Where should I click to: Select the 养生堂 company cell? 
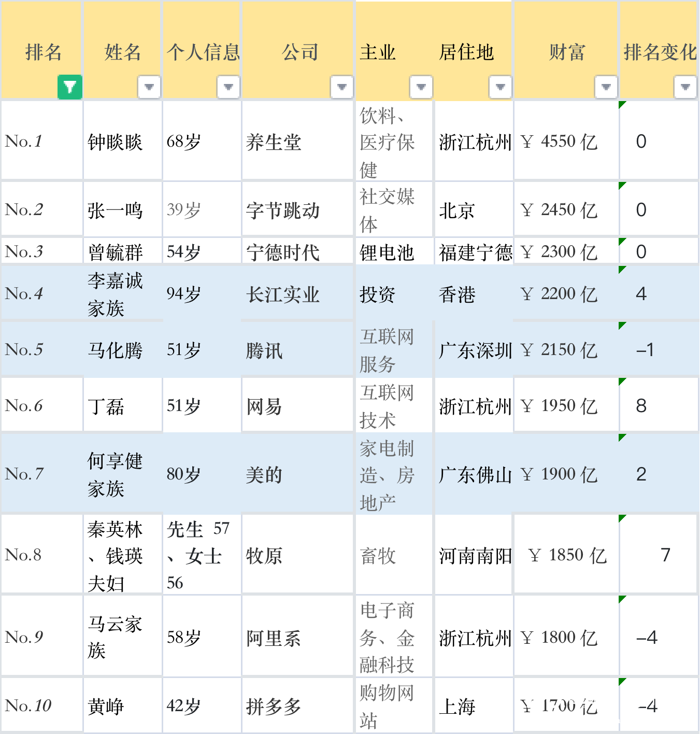(x=298, y=141)
